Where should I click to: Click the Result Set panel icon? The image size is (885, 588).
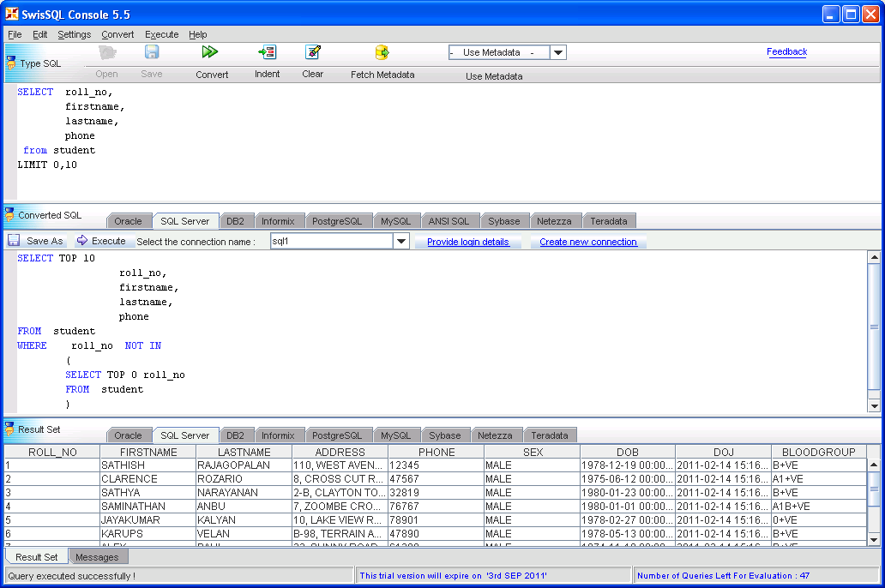click(x=9, y=429)
